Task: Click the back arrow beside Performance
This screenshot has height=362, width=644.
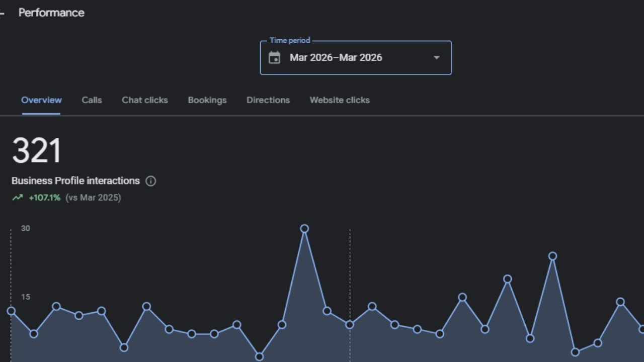Action: [2, 13]
